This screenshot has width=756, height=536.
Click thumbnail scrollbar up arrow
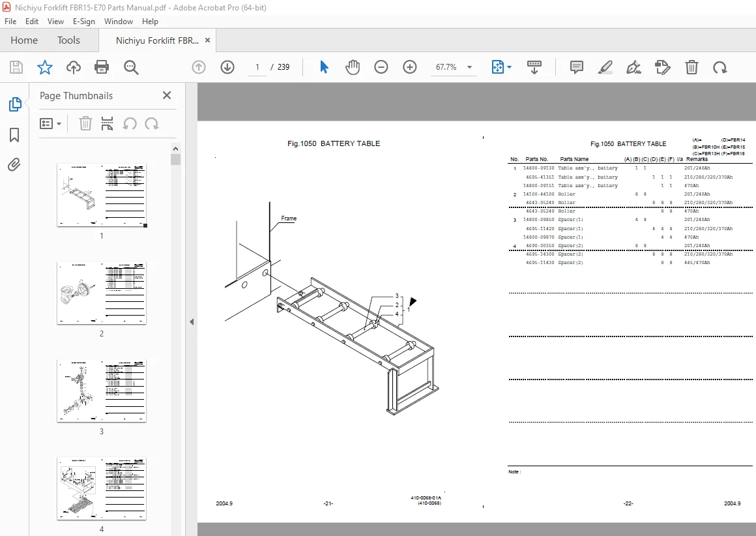(175, 149)
